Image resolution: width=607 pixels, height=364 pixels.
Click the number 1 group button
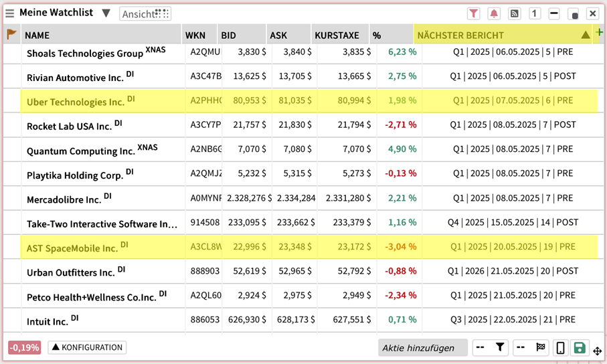534,13
